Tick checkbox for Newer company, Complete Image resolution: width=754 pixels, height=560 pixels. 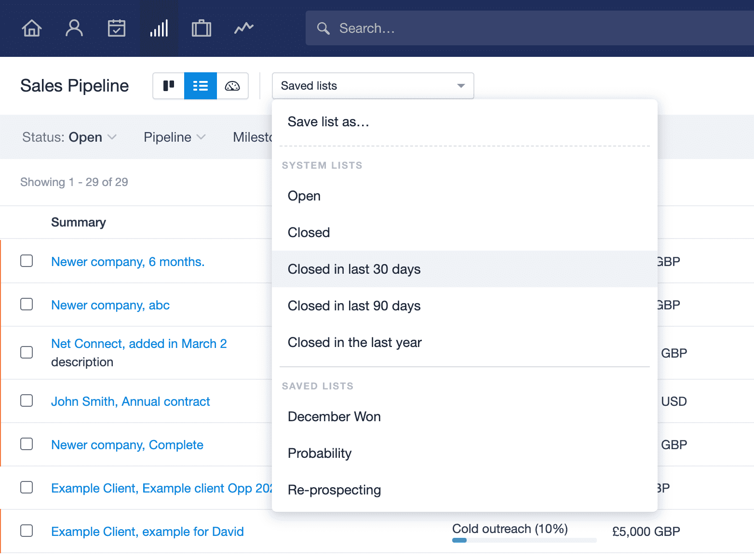[27, 444]
